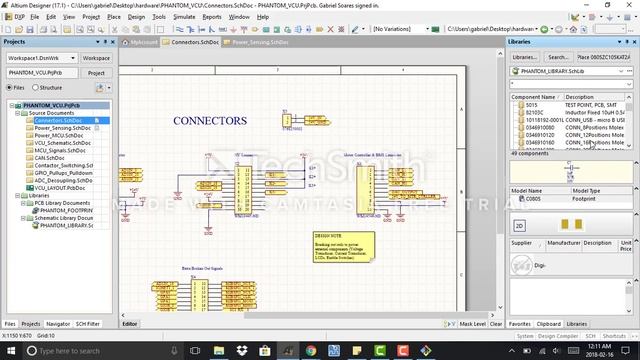
Task: Click the 2D model preview button
Action: tap(519, 226)
